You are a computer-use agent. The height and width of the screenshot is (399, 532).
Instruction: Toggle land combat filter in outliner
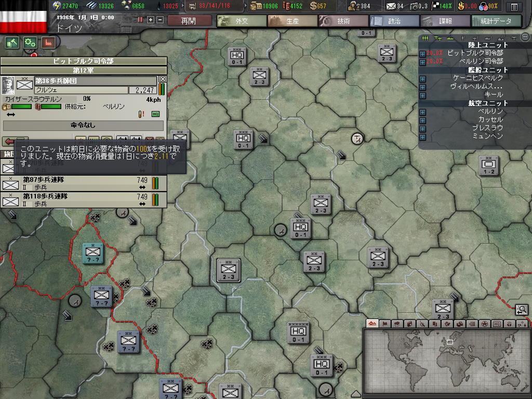click(x=463, y=37)
